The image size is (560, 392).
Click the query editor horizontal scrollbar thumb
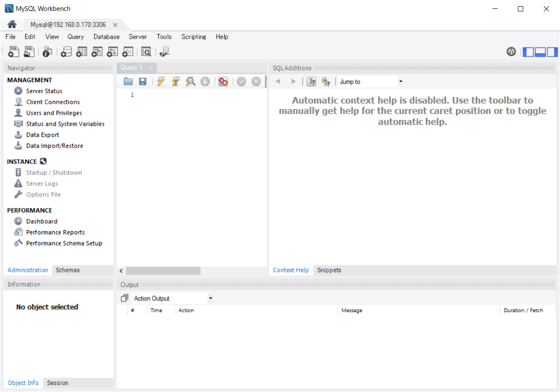click(x=163, y=271)
